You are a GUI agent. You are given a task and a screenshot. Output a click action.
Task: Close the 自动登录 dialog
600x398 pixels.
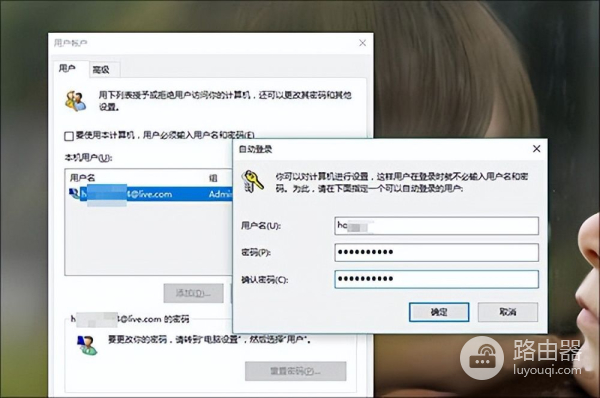pyautogui.click(x=536, y=149)
